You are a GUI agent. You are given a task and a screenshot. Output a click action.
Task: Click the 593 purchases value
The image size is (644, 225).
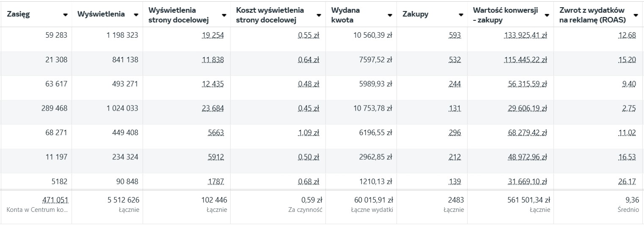coord(455,36)
